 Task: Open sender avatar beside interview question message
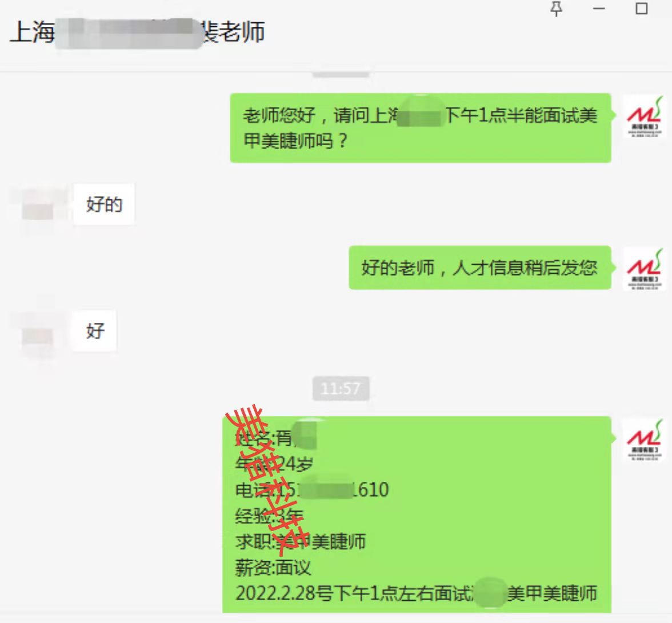[x=644, y=117]
